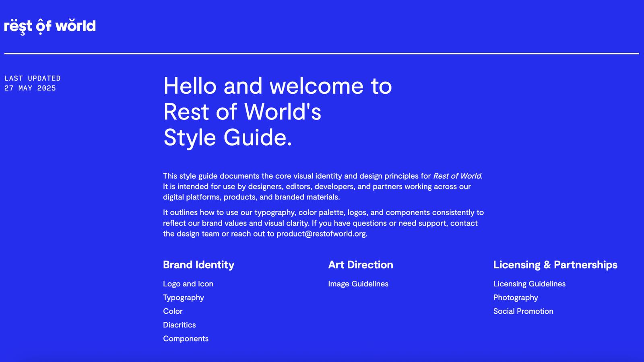
Task: Open the Social Promotion link
Action: [x=523, y=311]
